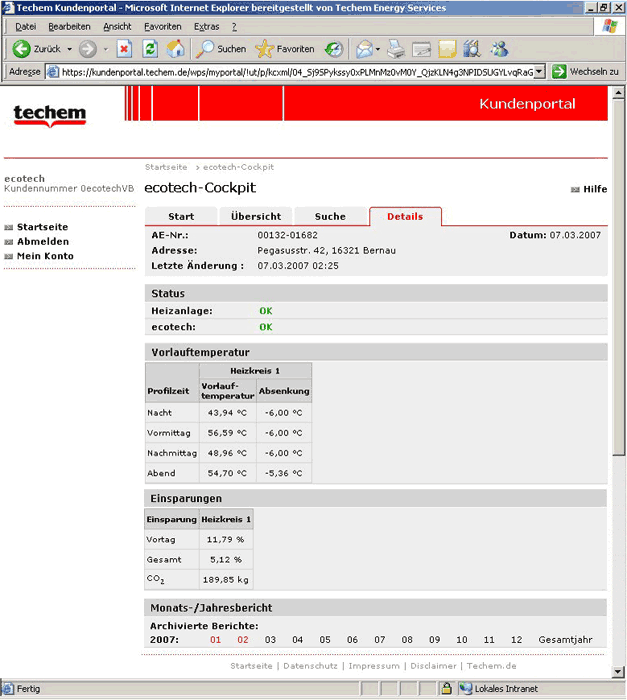The width and height of the screenshot is (627, 700).
Task: Click Abmelden in the sidebar
Action: pyautogui.click(x=43, y=242)
